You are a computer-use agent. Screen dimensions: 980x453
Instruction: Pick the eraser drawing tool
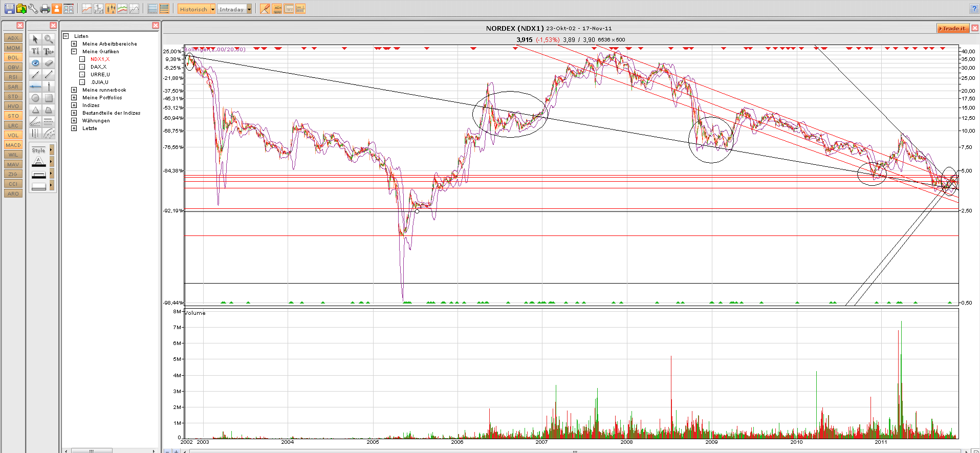pos(49,63)
